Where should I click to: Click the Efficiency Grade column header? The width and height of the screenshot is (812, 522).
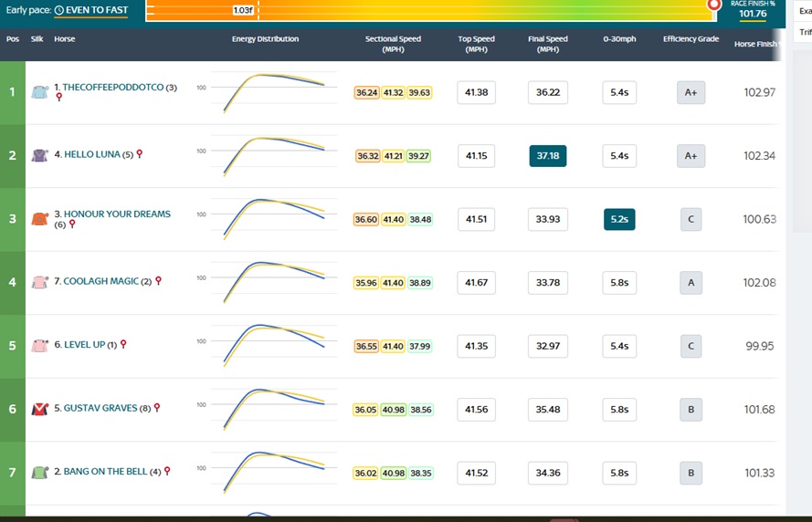coord(691,39)
